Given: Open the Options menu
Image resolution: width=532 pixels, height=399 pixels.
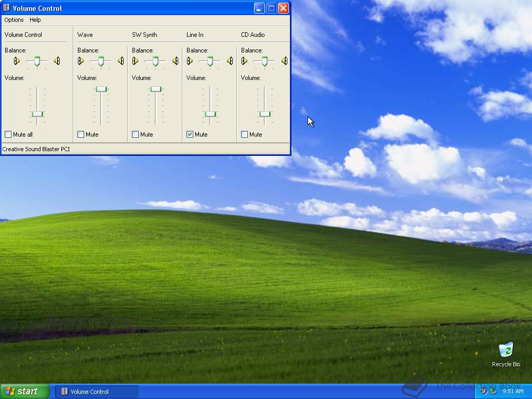Looking at the screenshot, I should point(14,20).
